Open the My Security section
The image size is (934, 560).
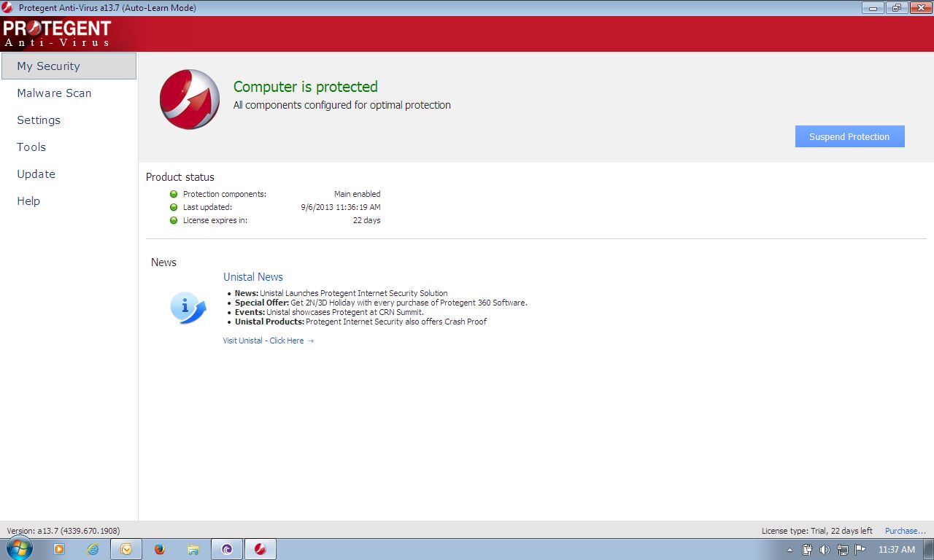[x=69, y=66]
